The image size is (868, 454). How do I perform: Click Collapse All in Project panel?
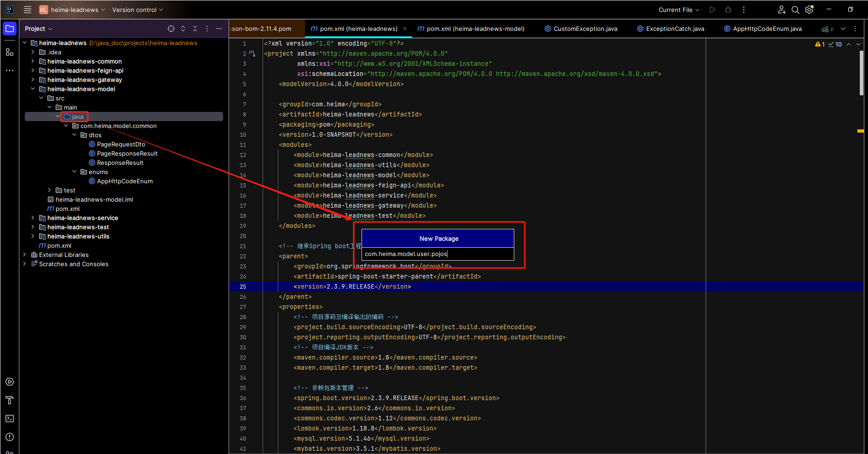tap(195, 29)
